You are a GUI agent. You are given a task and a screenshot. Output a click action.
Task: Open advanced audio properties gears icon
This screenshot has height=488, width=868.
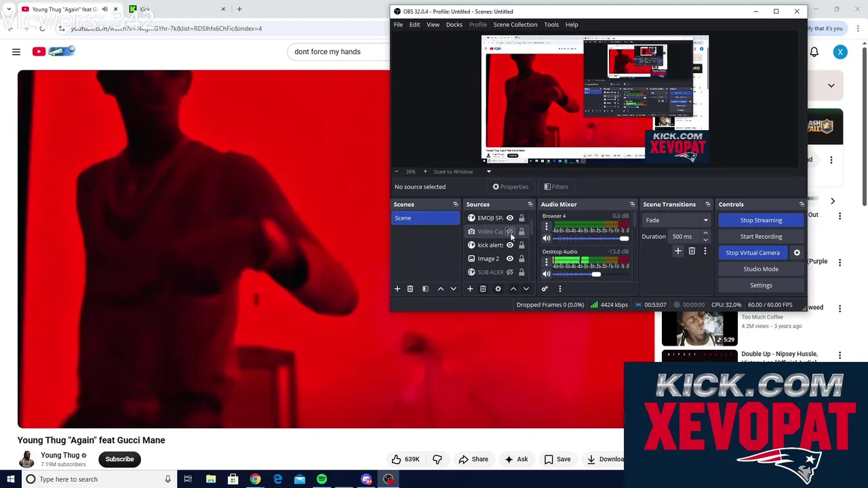click(545, 289)
